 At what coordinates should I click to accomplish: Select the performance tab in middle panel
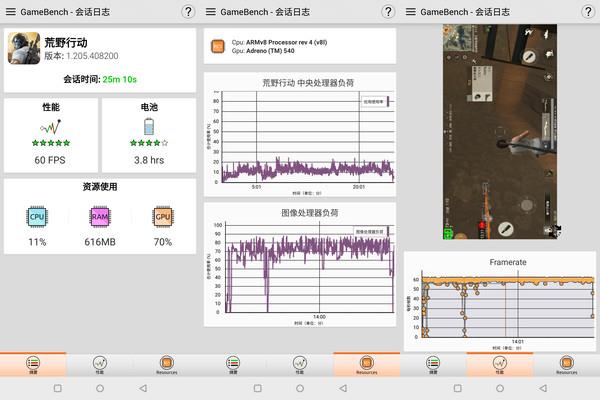click(300, 365)
